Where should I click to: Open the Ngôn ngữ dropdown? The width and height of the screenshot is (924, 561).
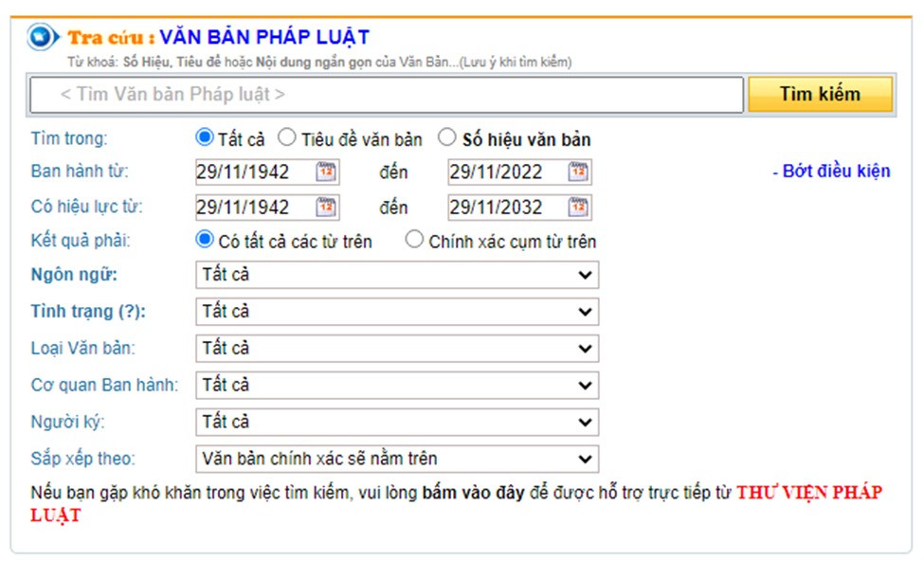tap(396, 275)
